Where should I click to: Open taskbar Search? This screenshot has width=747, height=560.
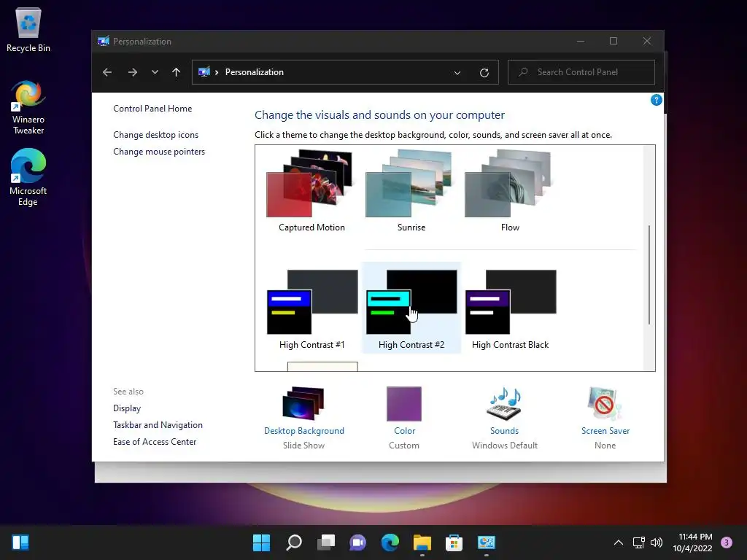point(293,542)
